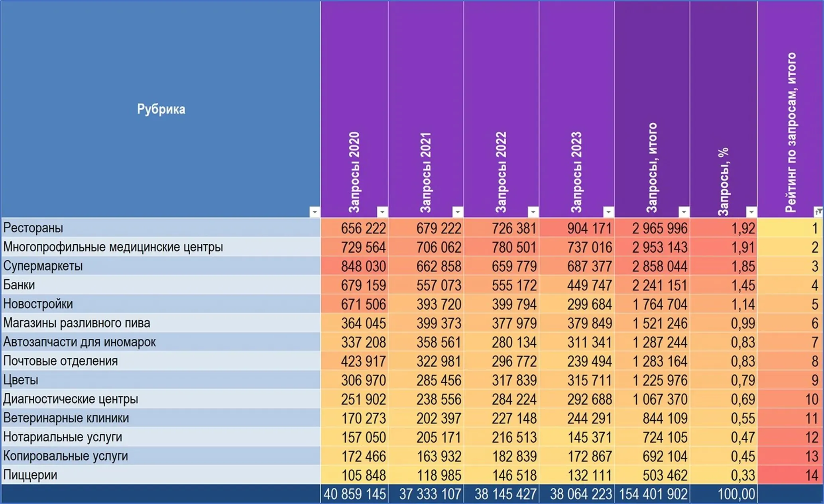
Task: Select the value 656 222 for Рестораны
Action: (363, 228)
